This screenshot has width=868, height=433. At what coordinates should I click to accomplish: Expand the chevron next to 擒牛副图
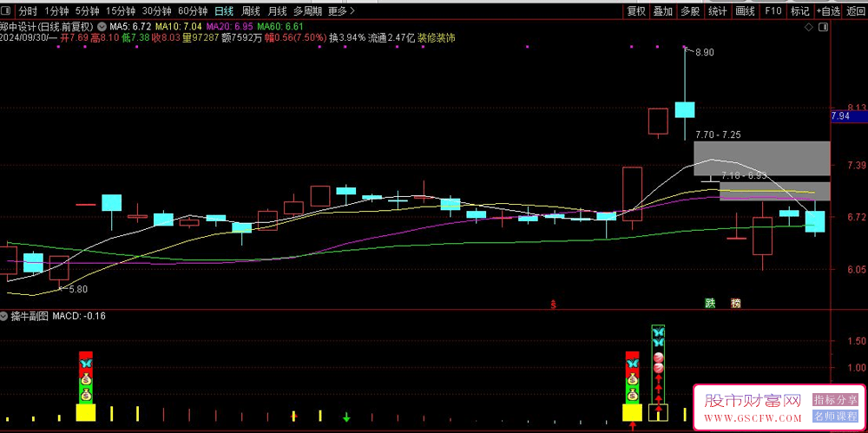pos(4,316)
